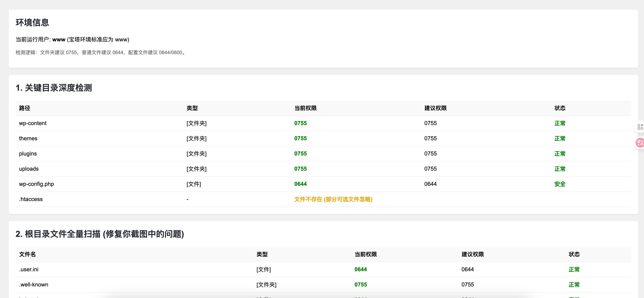The image size is (644, 298).
Task: Click the 文件名 column header
Action: [27, 254]
